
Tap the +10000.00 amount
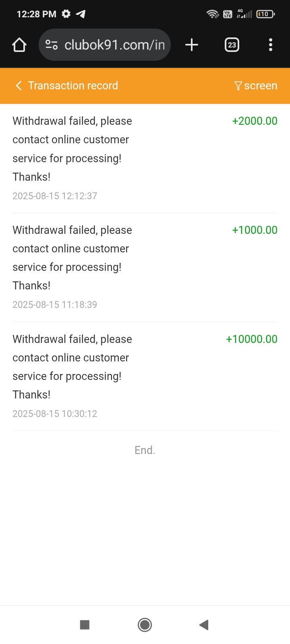tap(252, 339)
